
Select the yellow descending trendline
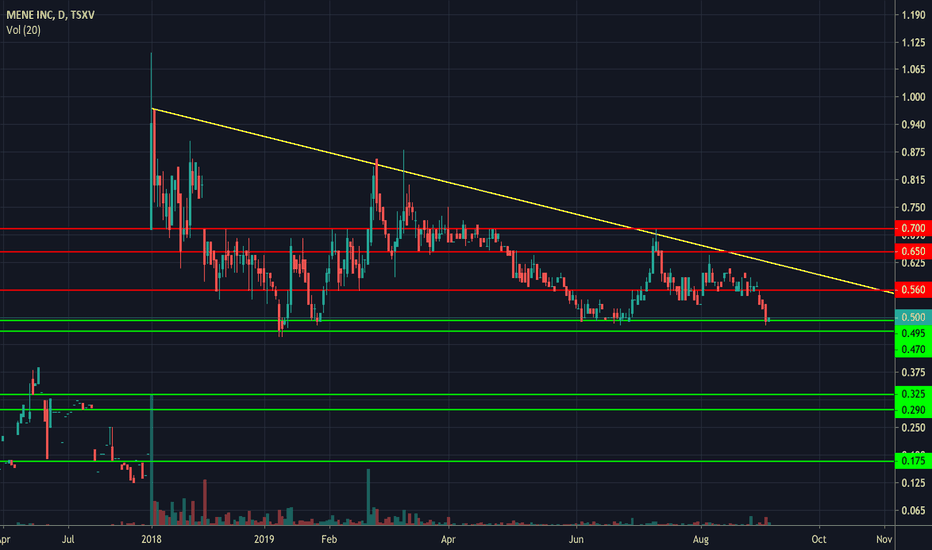pyautogui.click(x=523, y=200)
